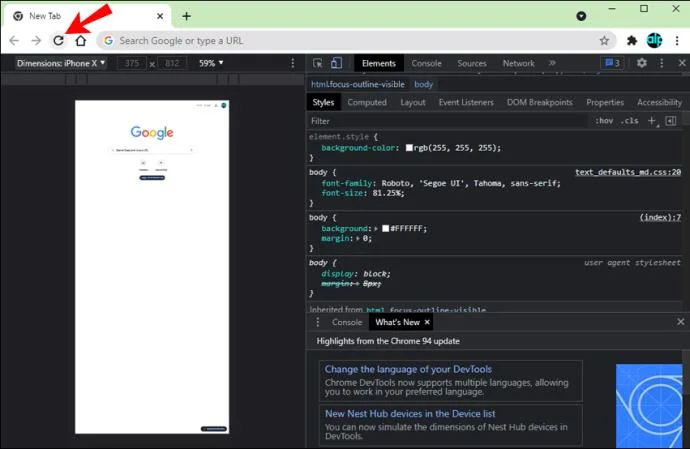This screenshot has width=690, height=449.
Task: Switch to the drawer Console tab
Action: coord(347,323)
